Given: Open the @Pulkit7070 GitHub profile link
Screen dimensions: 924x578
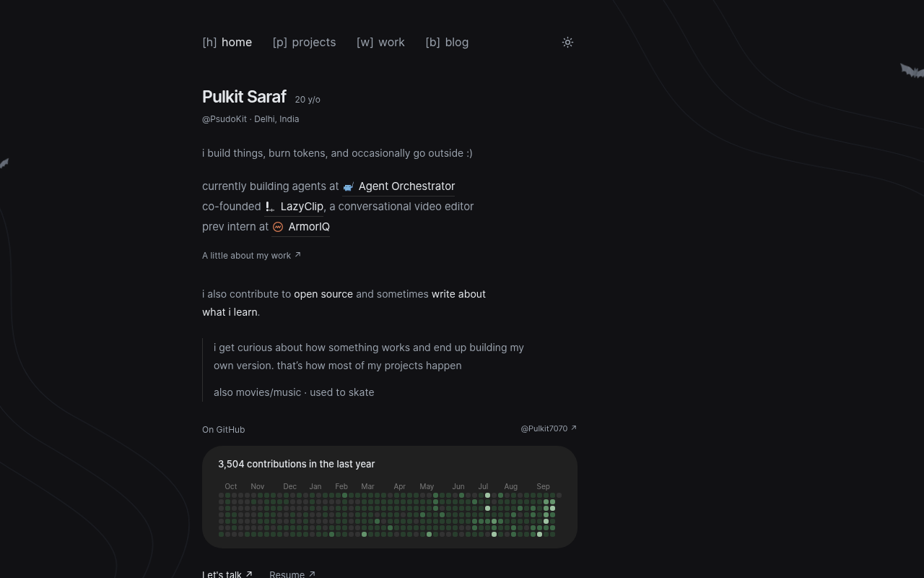Looking at the screenshot, I should (x=549, y=428).
